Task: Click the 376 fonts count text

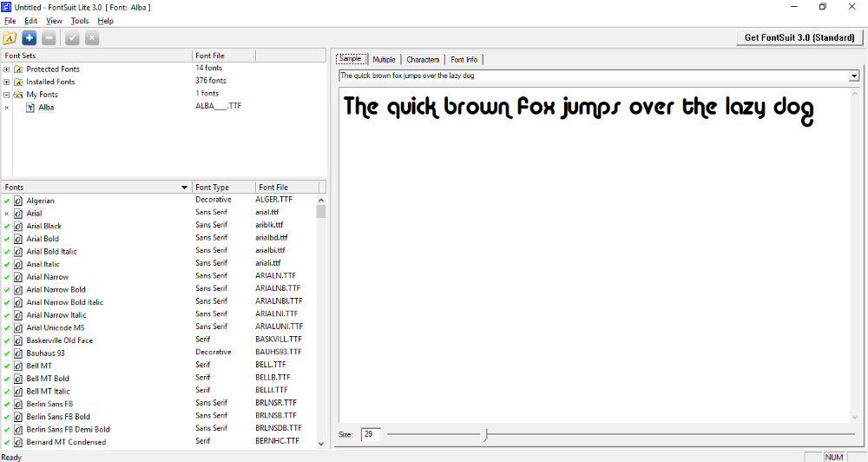Action: (211, 81)
